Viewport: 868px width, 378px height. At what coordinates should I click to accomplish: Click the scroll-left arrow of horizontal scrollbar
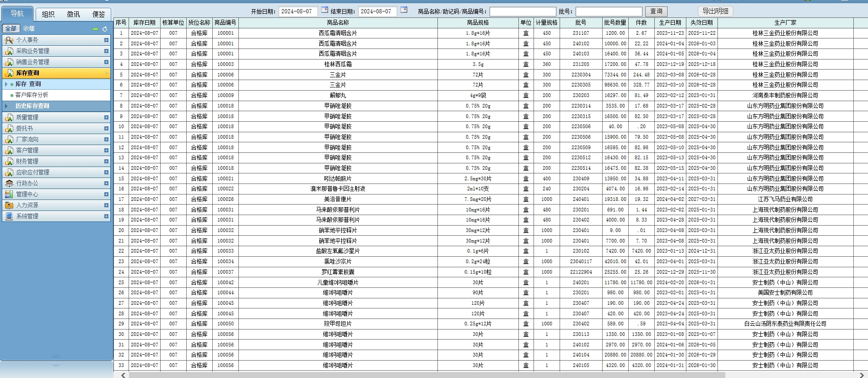click(123, 375)
